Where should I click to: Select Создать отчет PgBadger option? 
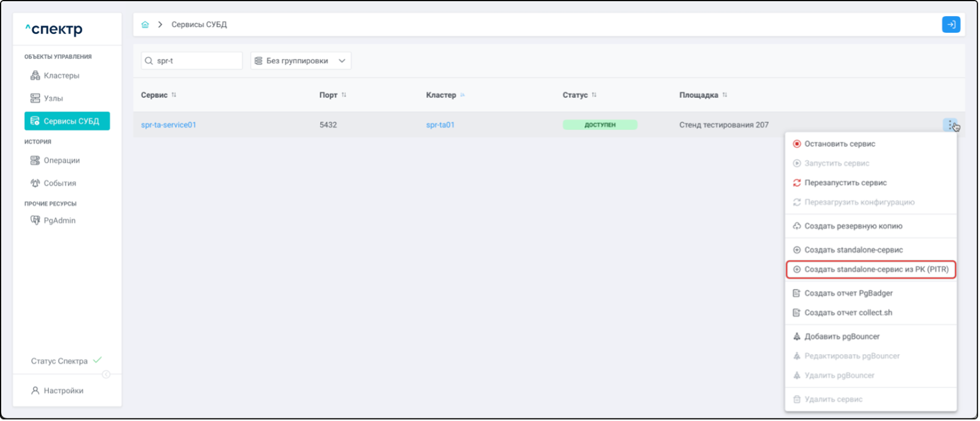pyautogui.click(x=848, y=293)
